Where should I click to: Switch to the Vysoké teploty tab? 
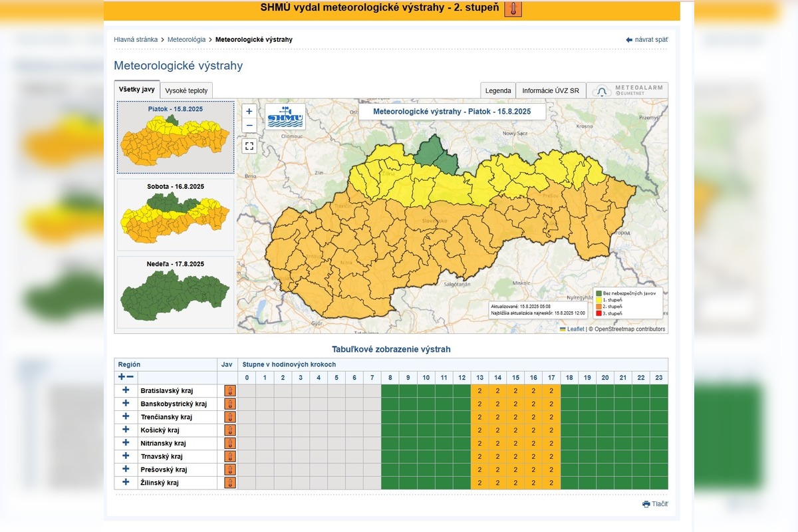[x=186, y=91]
